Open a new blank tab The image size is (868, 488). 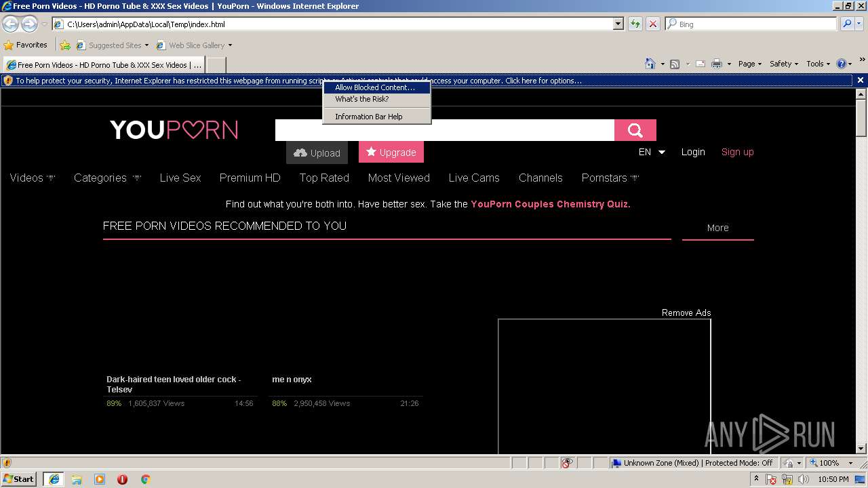(x=216, y=65)
